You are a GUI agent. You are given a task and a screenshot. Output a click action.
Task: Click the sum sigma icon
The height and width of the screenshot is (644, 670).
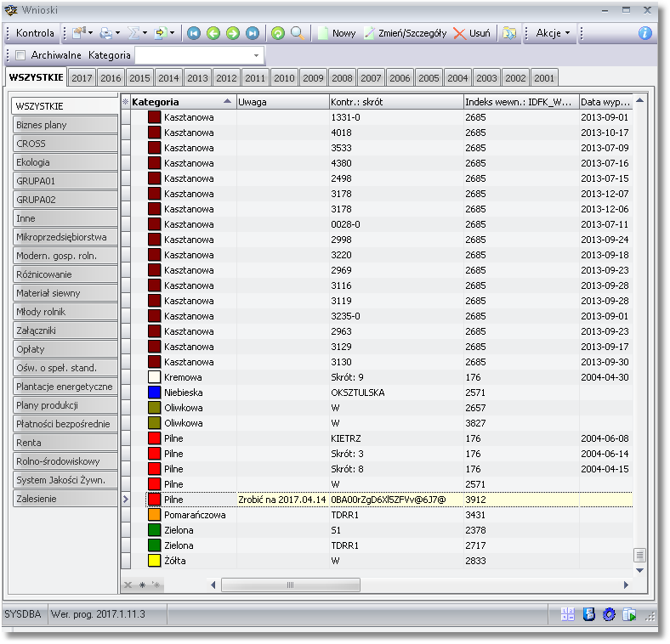pos(133,33)
